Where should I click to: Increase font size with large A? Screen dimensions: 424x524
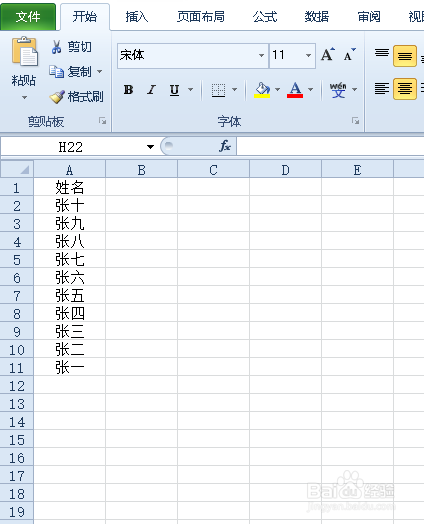[328, 54]
